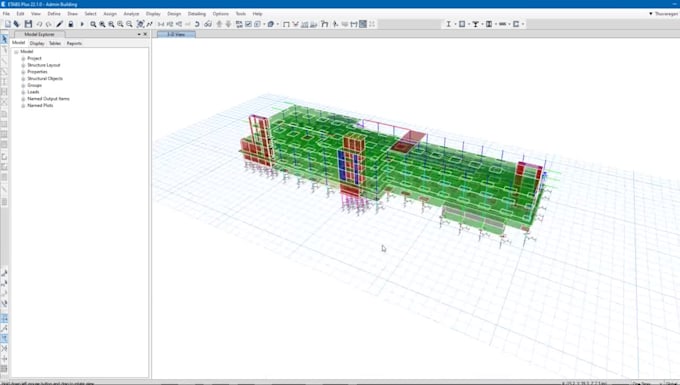
Task: Click the shear wall design icon
Action: [x=516, y=24]
